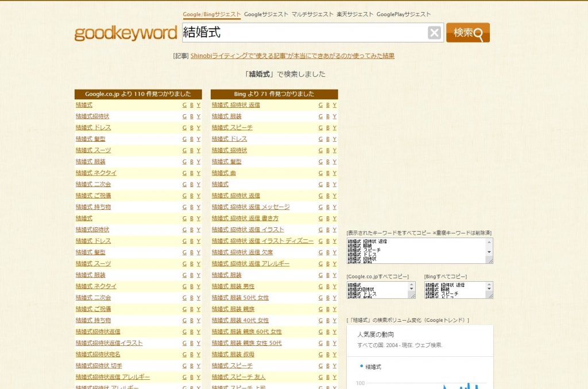Viewport: 588px width, 389px height.
Task: Open 結婚式 服装 50代 女性 keyword
Action: pyautogui.click(x=240, y=298)
